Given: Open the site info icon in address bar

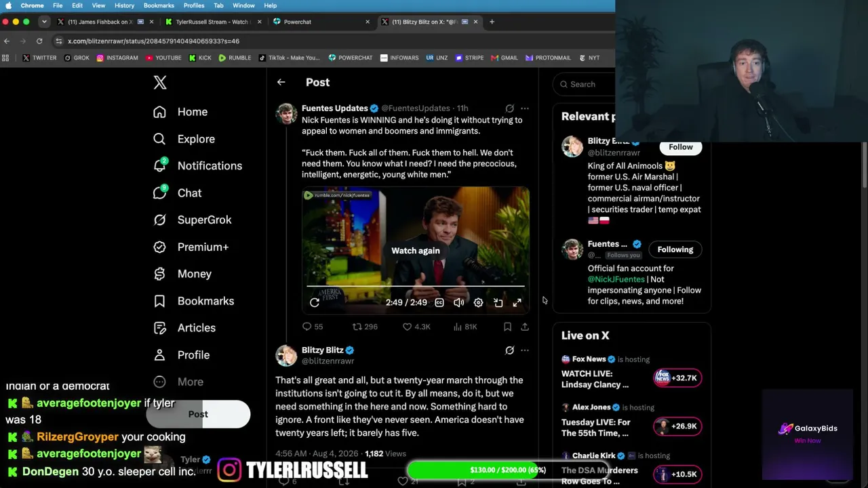Looking at the screenshot, I should 59,41.
